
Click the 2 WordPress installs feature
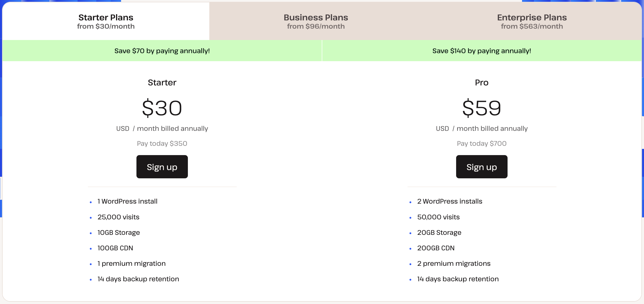coord(449,201)
